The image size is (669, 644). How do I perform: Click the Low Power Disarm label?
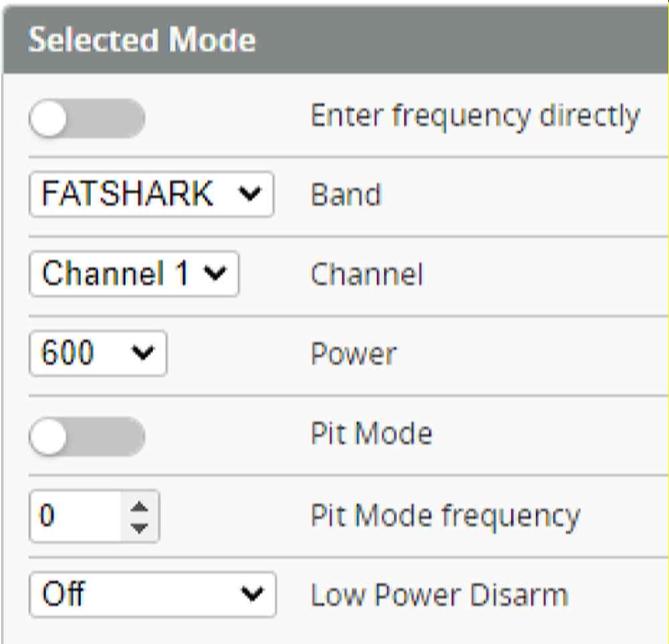pos(440,595)
